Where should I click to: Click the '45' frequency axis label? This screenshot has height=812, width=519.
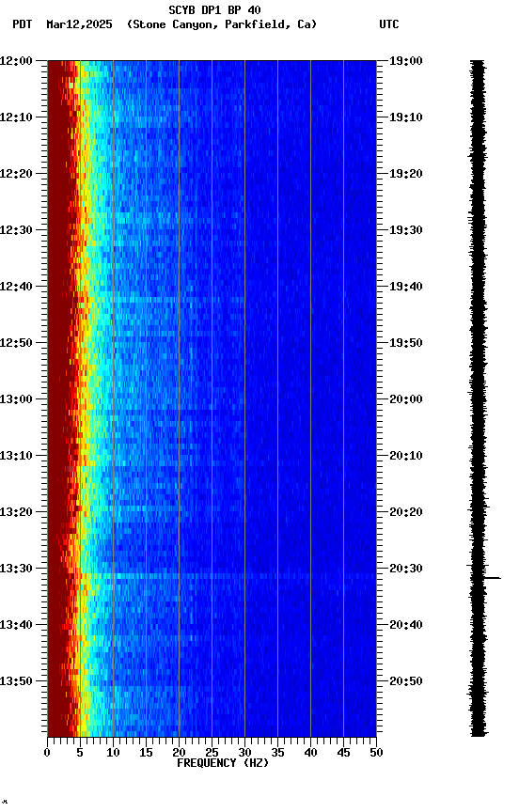click(343, 754)
